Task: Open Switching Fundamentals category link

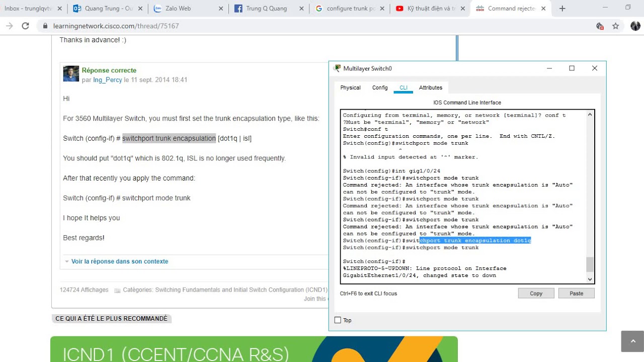Action: [242, 290]
